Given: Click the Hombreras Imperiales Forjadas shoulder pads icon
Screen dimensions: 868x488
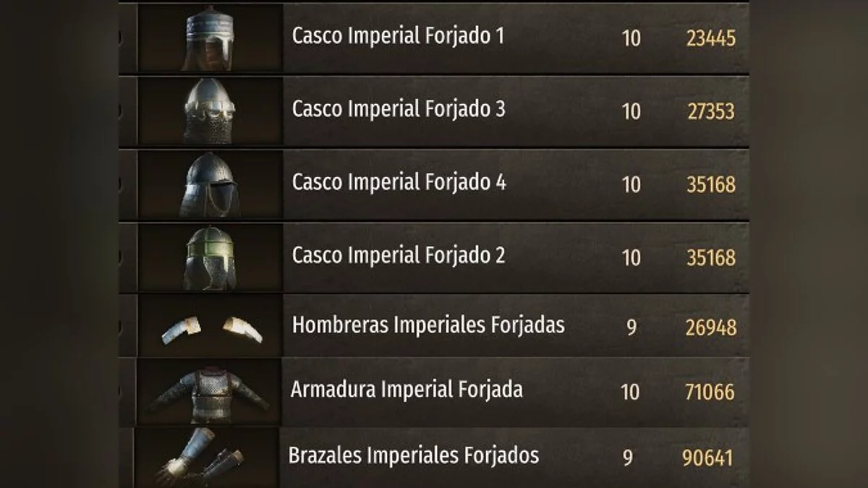Looking at the screenshot, I should point(210,328).
